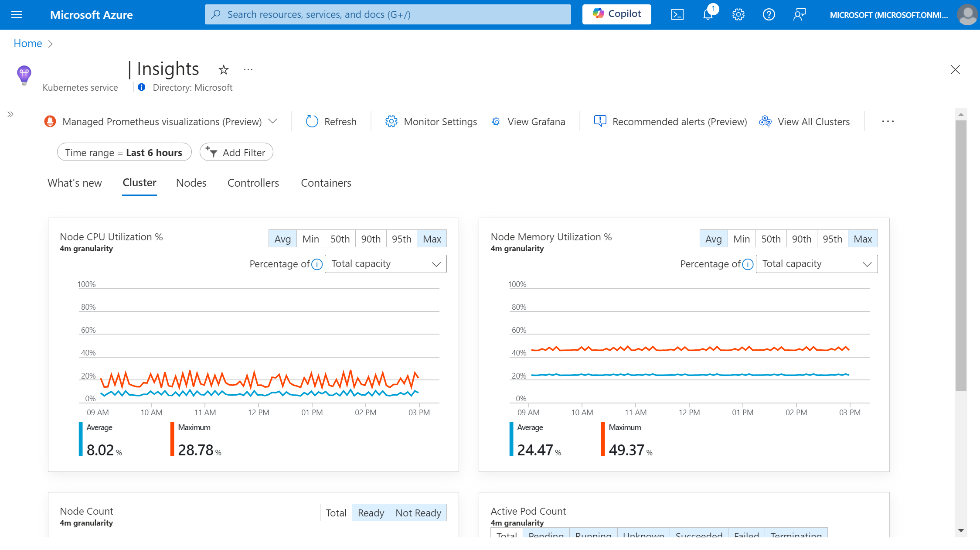
Task: Click the Copilot icon in toolbar
Action: tap(617, 14)
